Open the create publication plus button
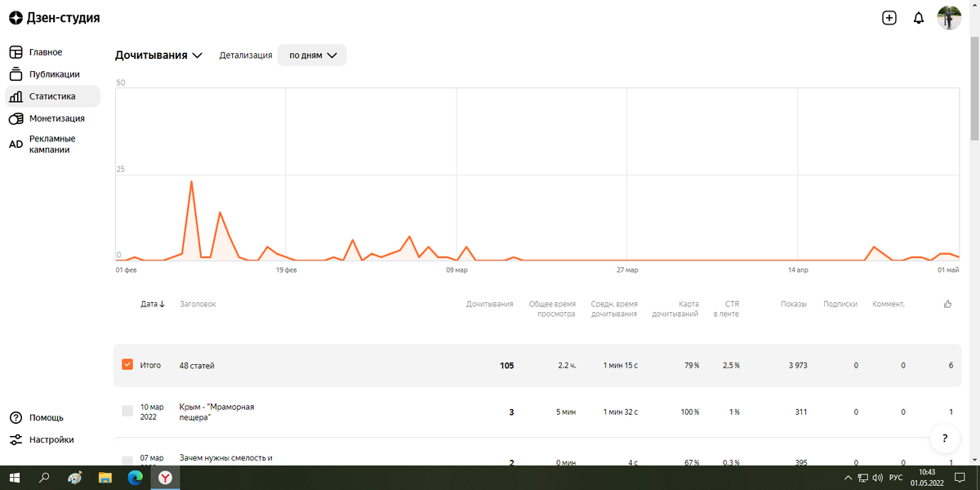Screen dimensions: 980x490 pyautogui.click(x=889, y=18)
